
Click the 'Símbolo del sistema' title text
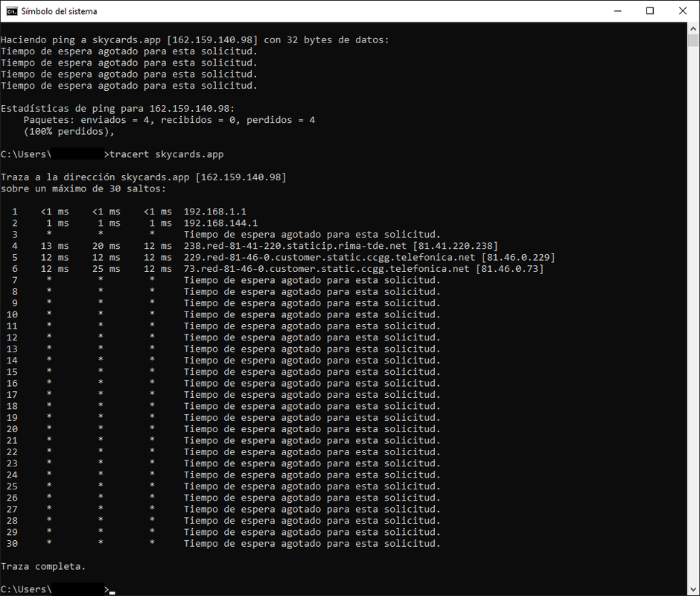tap(59, 11)
